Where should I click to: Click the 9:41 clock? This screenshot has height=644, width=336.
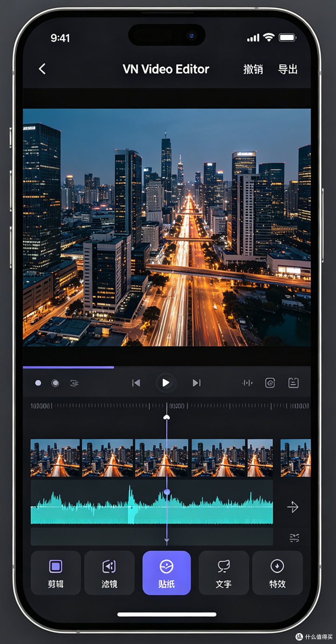[60, 38]
